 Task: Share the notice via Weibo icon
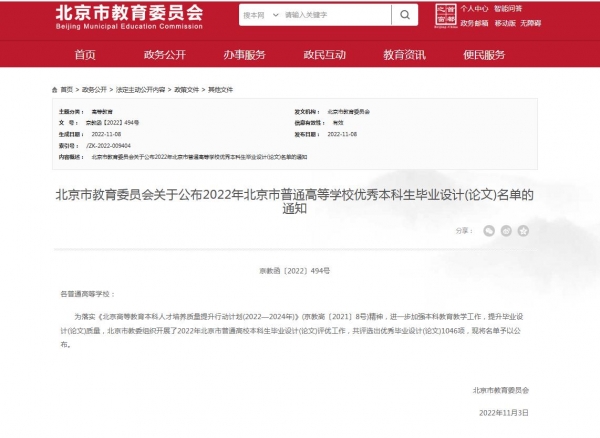tap(506, 230)
